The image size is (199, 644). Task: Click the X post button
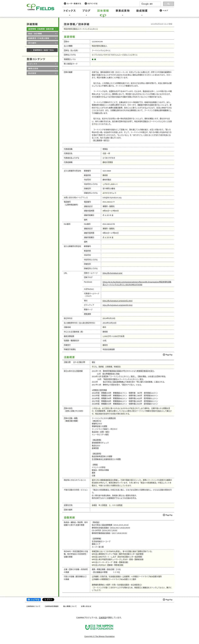[x=48, y=600]
